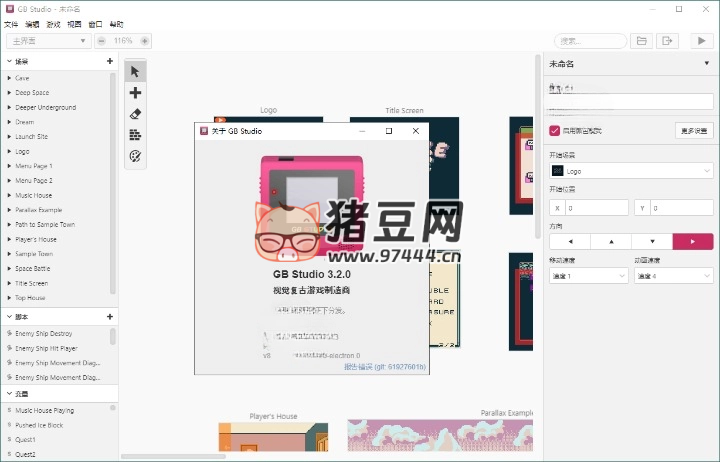Maximize the About GB Studio dialog
Image resolution: width=720 pixels, height=462 pixels.
(389, 131)
